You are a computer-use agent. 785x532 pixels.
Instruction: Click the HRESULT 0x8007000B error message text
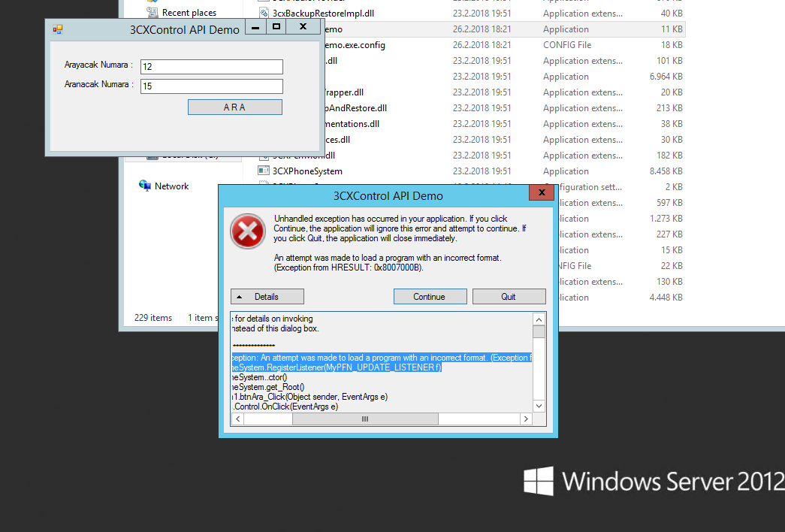point(349,268)
